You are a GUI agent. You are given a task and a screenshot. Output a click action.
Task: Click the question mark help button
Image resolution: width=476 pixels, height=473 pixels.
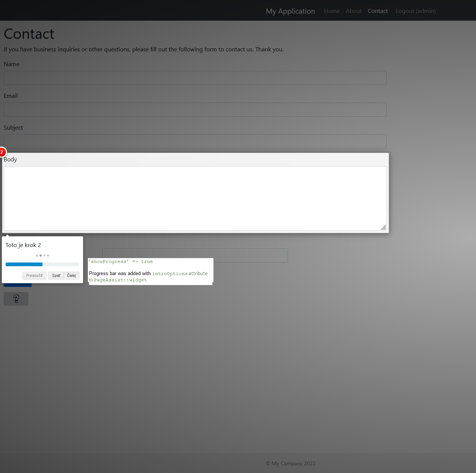(16, 299)
